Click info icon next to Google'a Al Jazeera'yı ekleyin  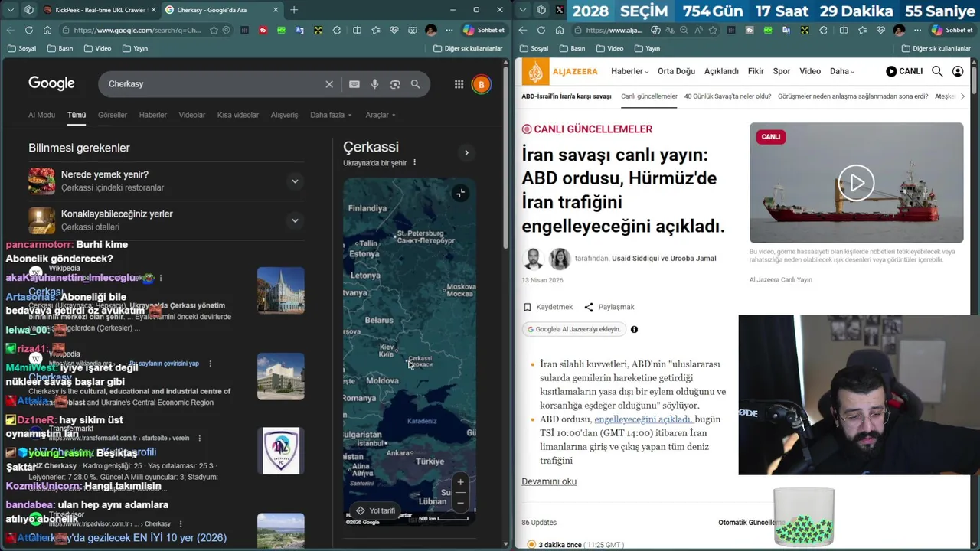coord(634,329)
